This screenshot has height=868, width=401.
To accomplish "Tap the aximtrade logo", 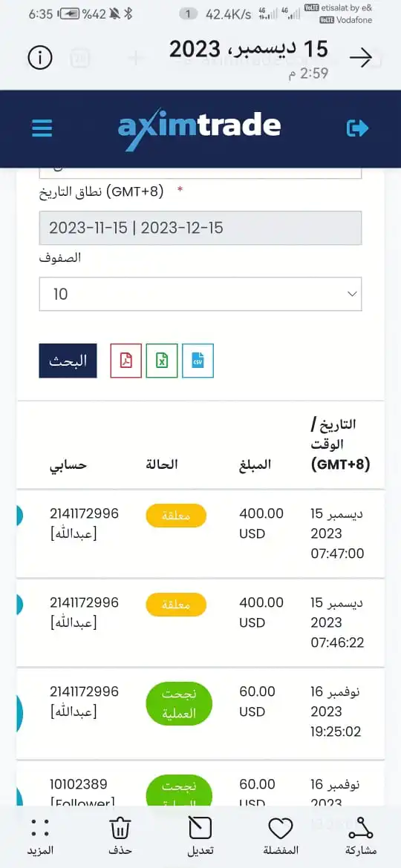I will click(x=200, y=128).
